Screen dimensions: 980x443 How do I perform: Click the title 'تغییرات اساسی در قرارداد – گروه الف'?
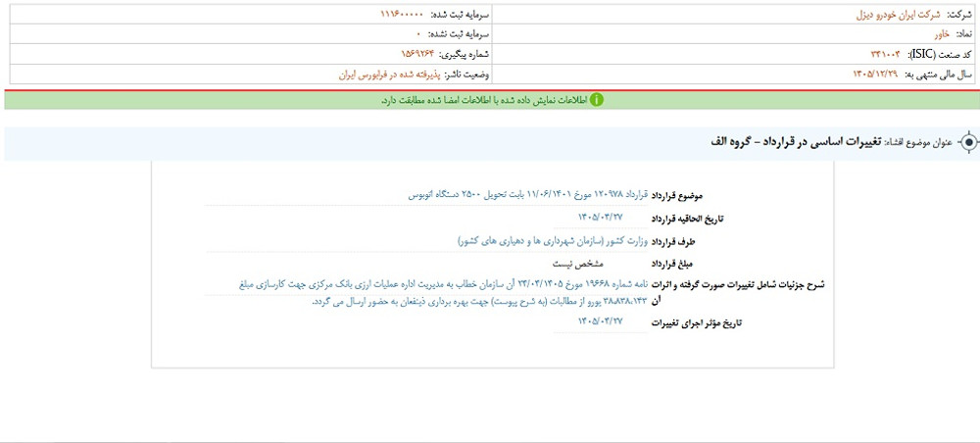[795, 142]
